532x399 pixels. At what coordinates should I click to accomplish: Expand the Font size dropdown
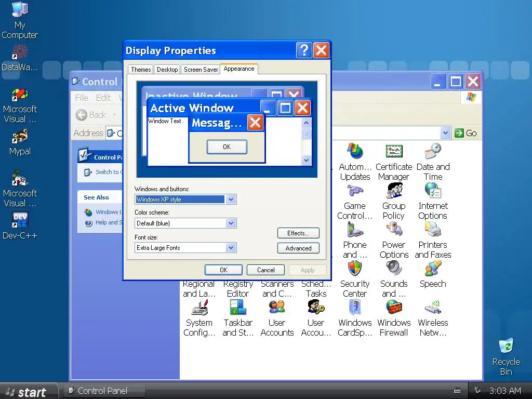pyautogui.click(x=231, y=248)
